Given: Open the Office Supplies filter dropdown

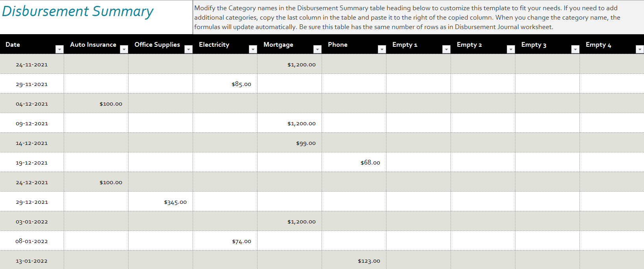Looking at the screenshot, I should 188,49.
